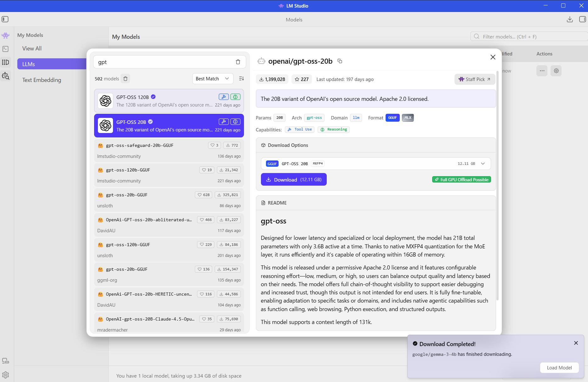Click the model settings gear in Actions column
588x382 pixels.
point(556,71)
